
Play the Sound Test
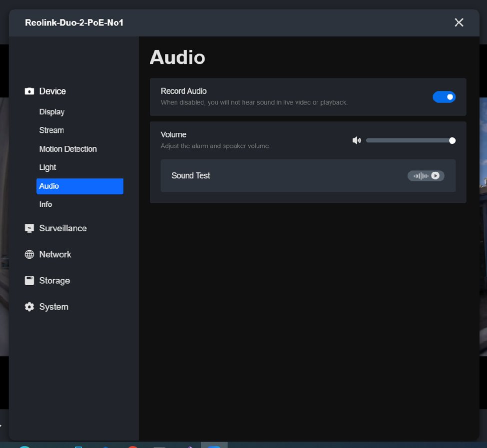436,176
